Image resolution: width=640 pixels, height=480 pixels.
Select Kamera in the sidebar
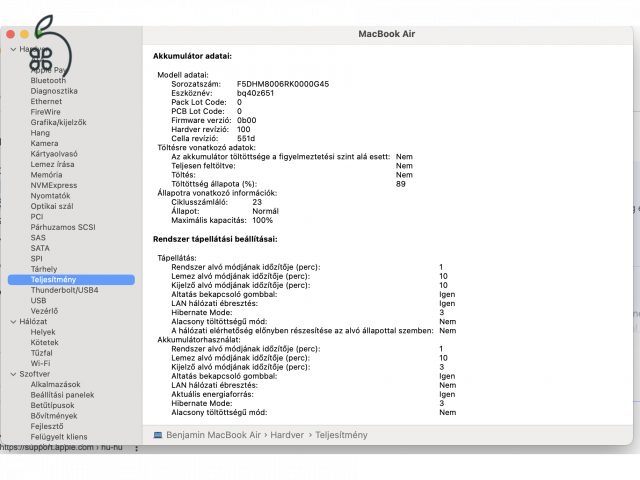(44, 143)
